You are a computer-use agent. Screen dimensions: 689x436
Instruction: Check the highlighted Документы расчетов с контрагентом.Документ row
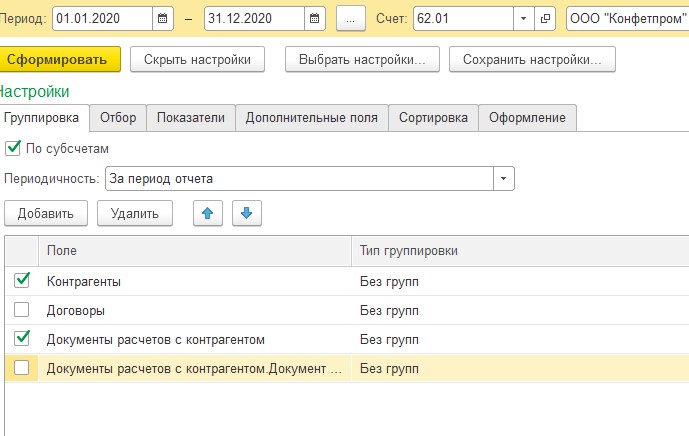point(22,368)
